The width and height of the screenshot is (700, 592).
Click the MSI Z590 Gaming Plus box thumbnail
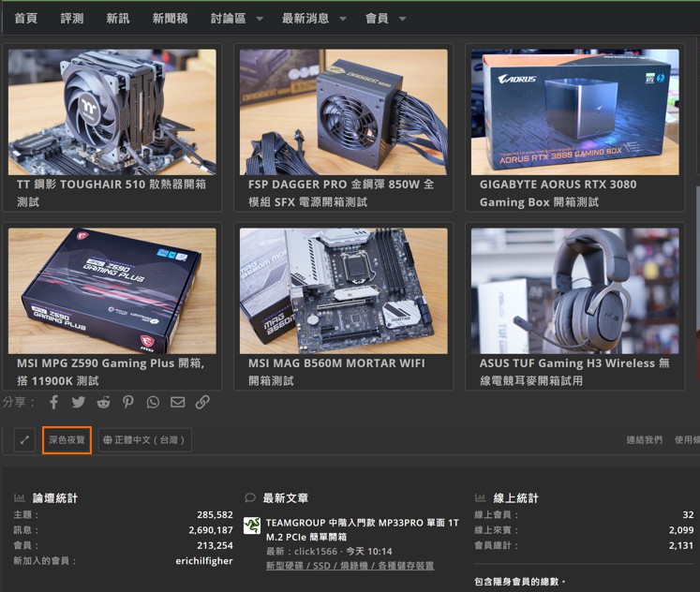click(x=112, y=291)
